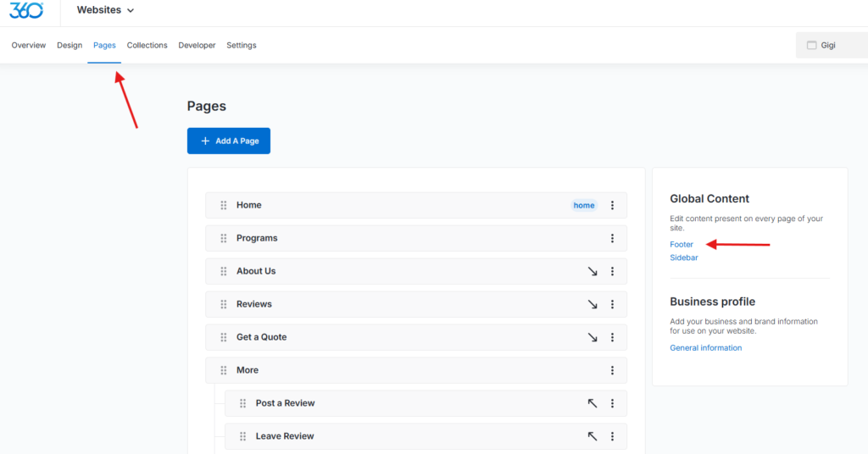Open the Leave Review options menu
Viewport: 868px width, 454px height.
[612, 436]
